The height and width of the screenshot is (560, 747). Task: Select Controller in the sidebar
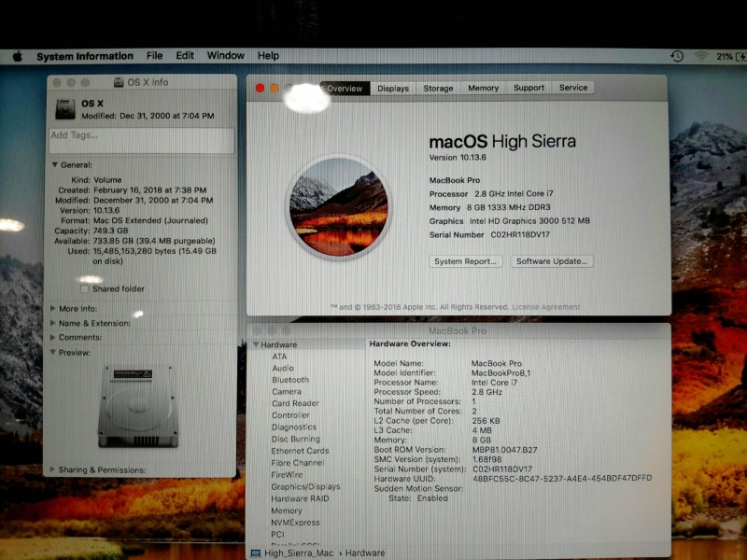click(290, 415)
